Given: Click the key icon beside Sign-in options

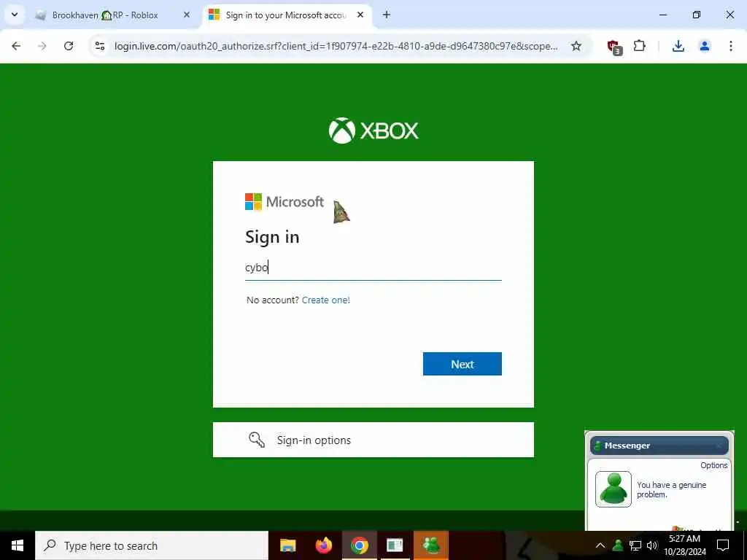Looking at the screenshot, I should (257, 440).
